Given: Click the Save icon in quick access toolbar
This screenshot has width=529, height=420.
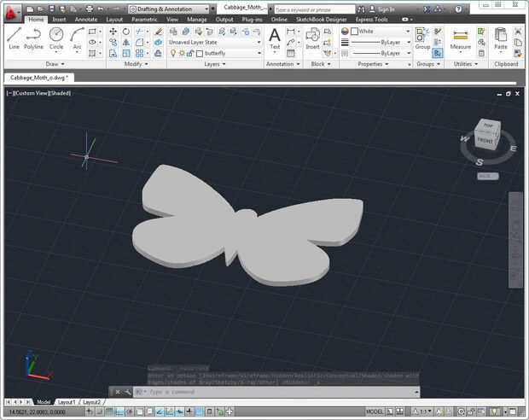Looking at the screenshot, I should (x=51, y=9).
